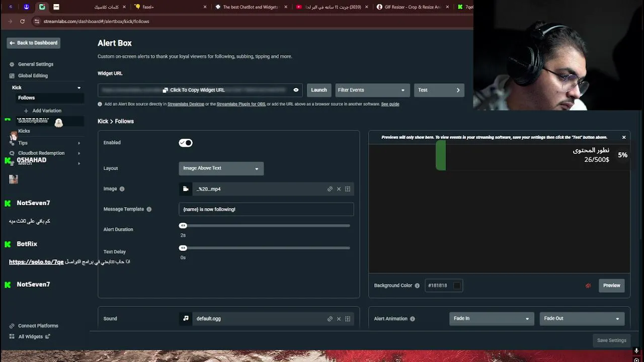644x362 pixels.
Task: Click the video file icon for Image
Action: pyautogui.click(x=186, y=189)
